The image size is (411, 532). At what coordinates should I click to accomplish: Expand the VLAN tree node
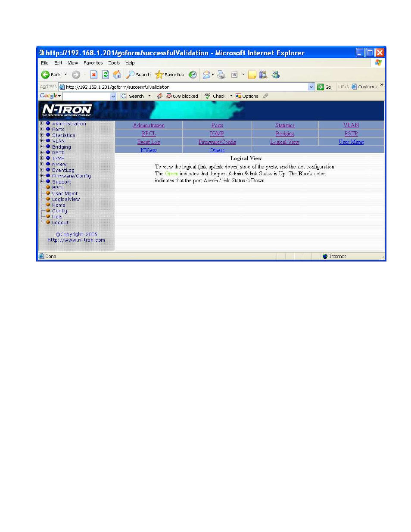[42, 140]
